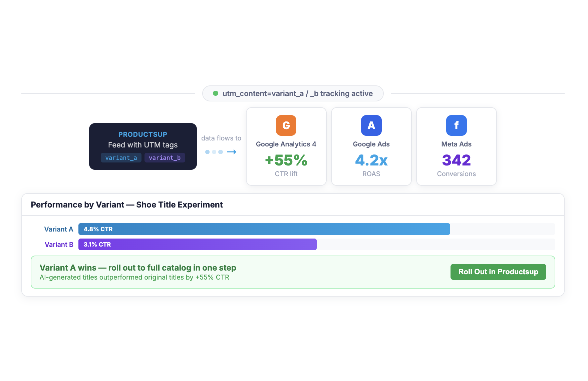The width and height of the screenshot is (588, 381).
Task: Click the Meta Ads f icon
Action: pos(456,125)
